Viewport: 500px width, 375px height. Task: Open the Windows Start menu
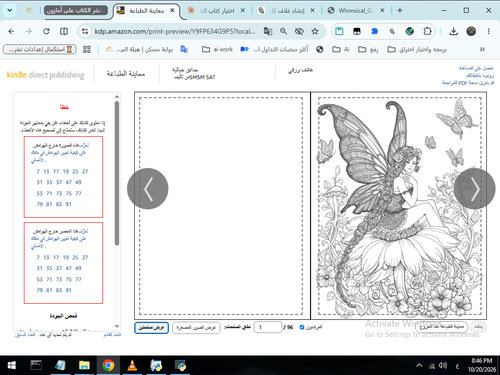[x=12, y=365]
